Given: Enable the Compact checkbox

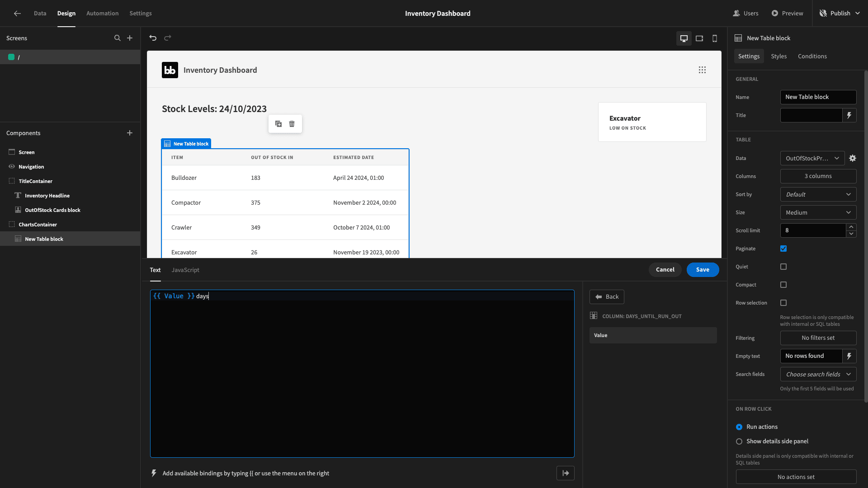Looking at the screenshot, I should pos(783,285).
